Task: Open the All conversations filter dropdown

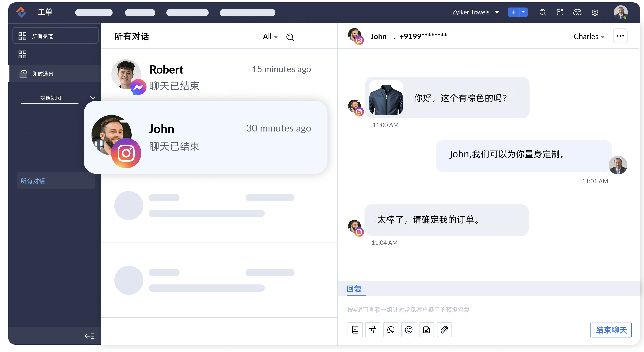Action: 270,37
